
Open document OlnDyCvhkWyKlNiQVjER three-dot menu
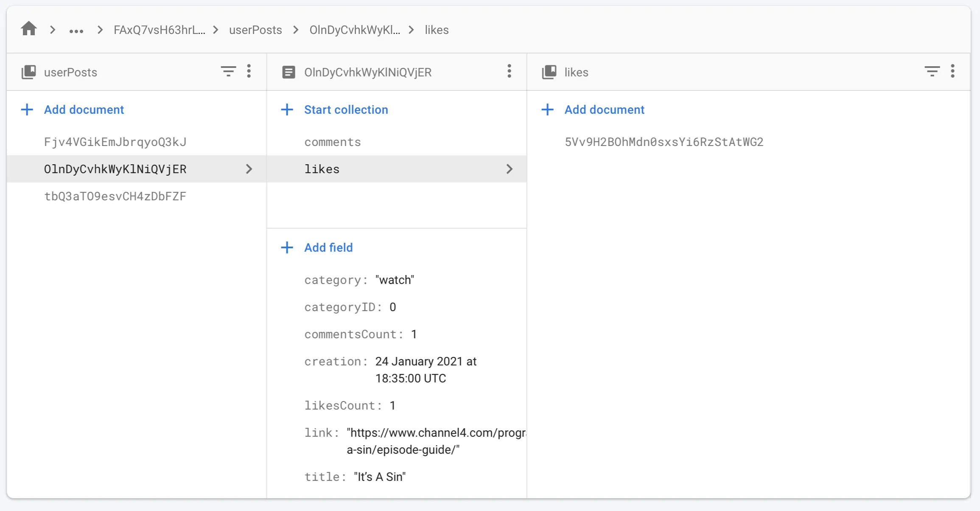click(509, 71)
